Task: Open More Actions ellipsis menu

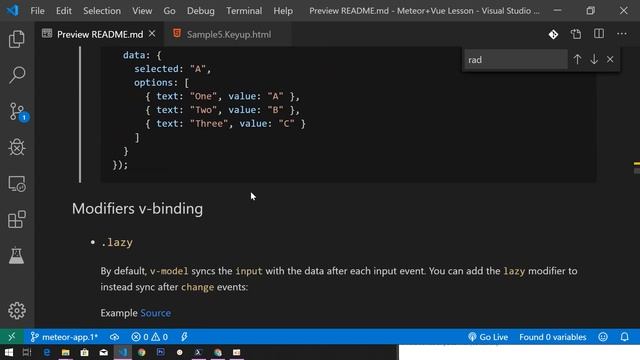Action: (622, 34)
